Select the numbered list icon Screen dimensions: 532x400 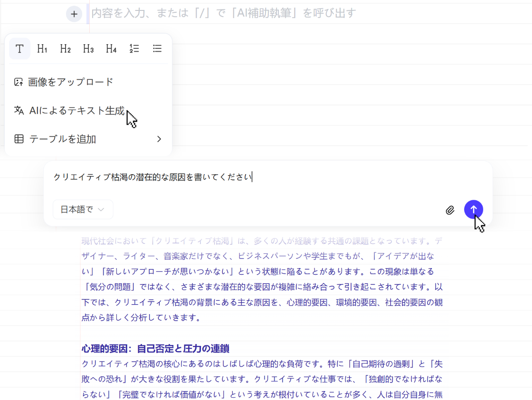(134, 48)
